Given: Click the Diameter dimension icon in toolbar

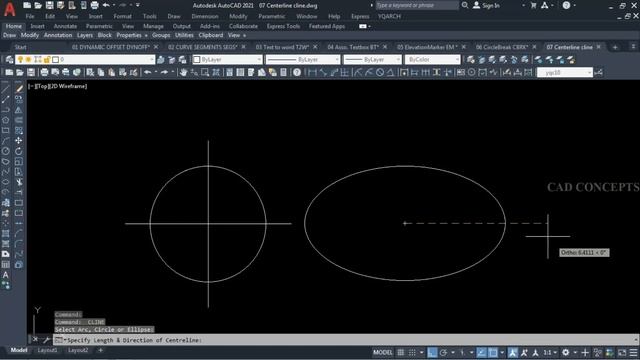Looking at the screenshot, I should coord(380,73).
